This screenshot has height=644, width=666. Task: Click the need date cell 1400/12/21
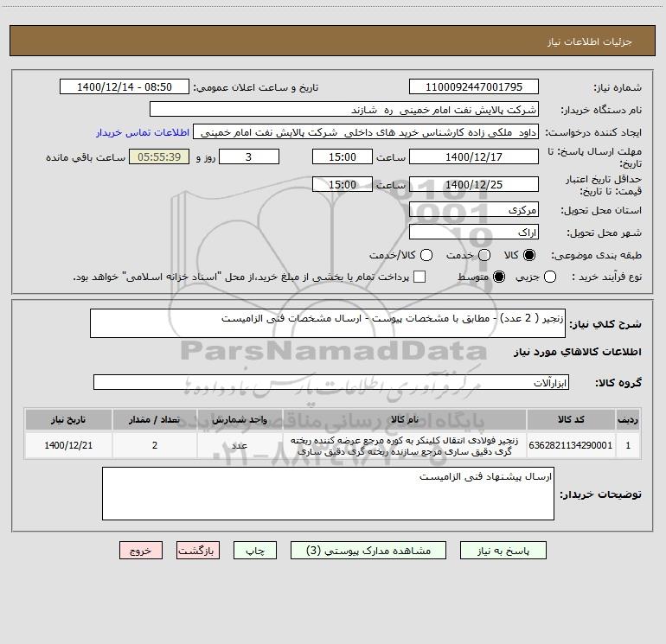[68, 445]
